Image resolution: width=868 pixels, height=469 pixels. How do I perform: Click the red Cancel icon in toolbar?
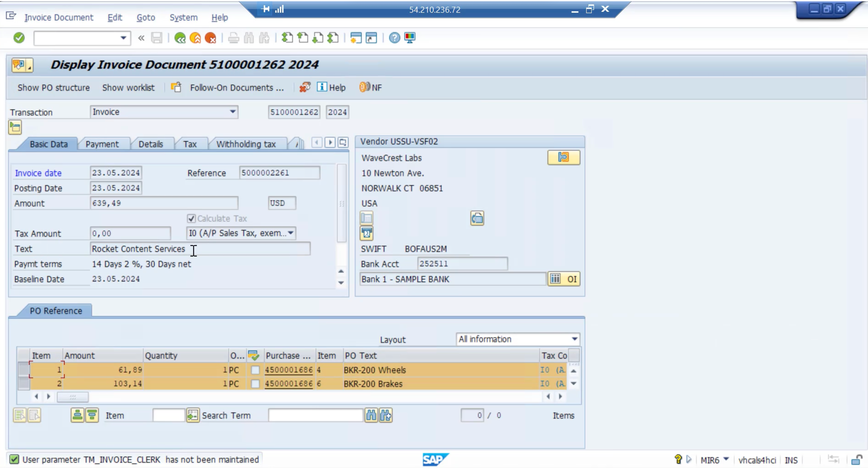211,38
